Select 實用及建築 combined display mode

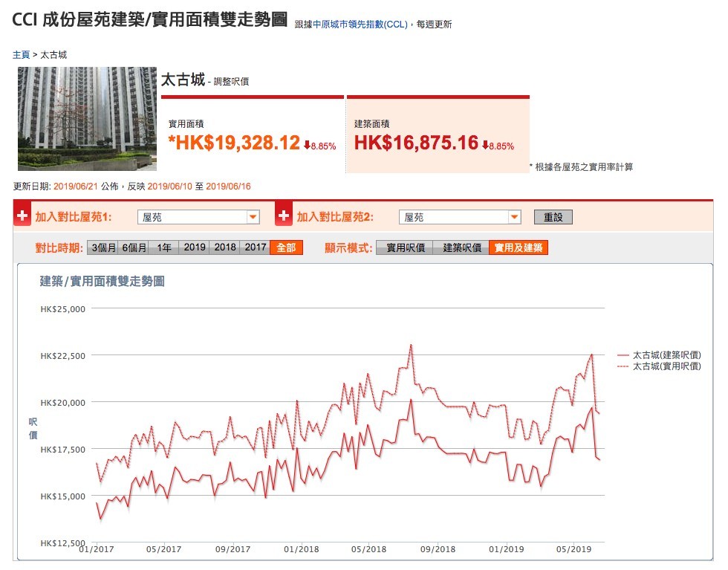pos(519,247)
